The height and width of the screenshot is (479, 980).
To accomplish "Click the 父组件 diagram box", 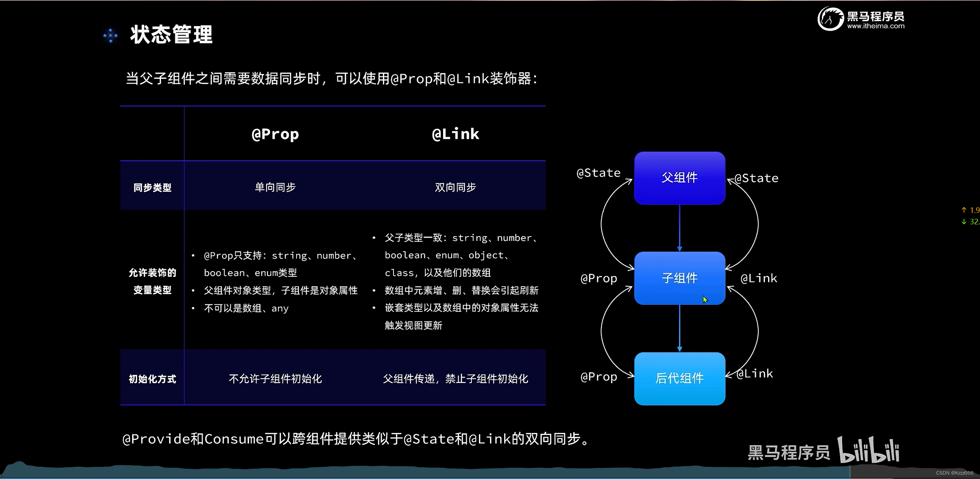I will click(679, 178).
